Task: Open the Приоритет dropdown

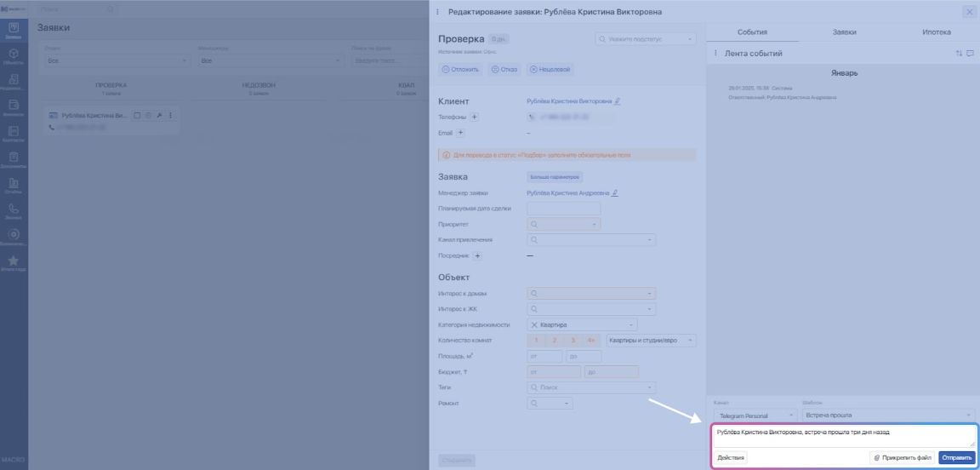Action: [x=563, y=224]
